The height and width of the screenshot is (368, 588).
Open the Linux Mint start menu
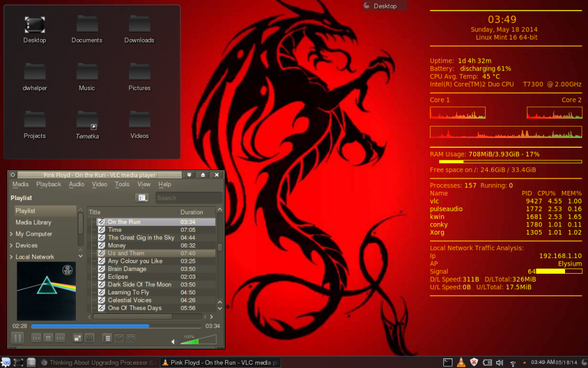pos(6,362)
